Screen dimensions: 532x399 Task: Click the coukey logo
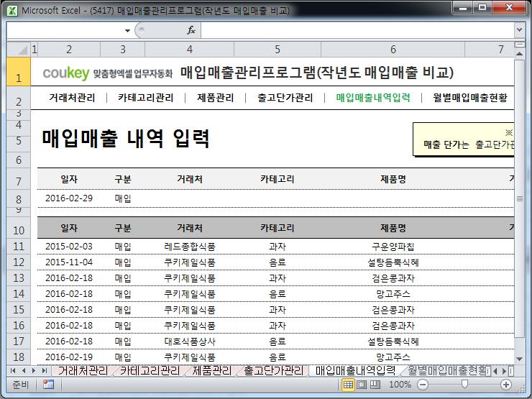[x=66, y=73]
